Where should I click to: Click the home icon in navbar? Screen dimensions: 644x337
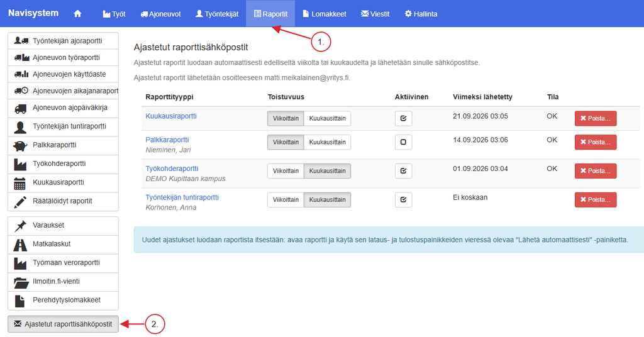coord(77,14)
